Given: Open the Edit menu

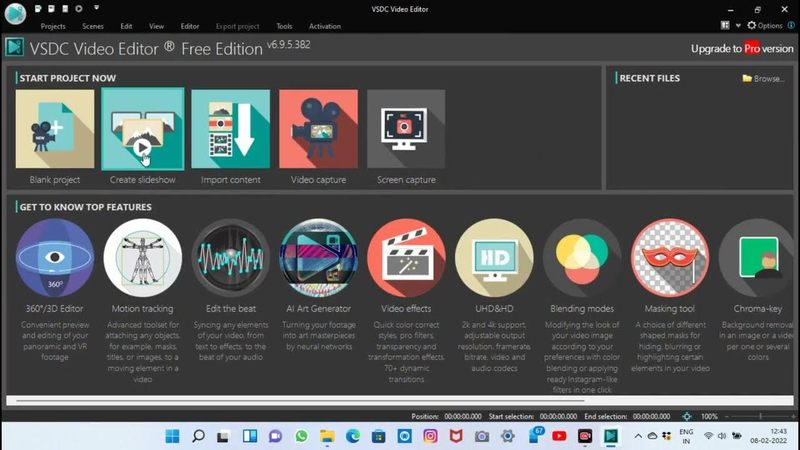Looking at the screenshot, I should point(127,26).
